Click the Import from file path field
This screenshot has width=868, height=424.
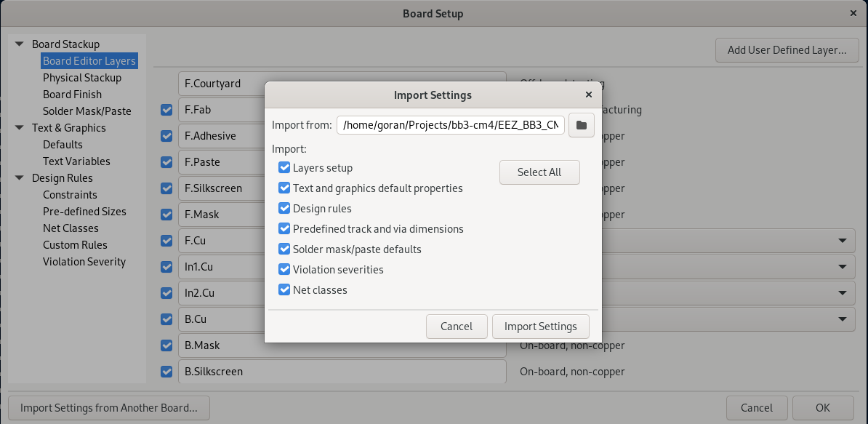tap(450, 125)
